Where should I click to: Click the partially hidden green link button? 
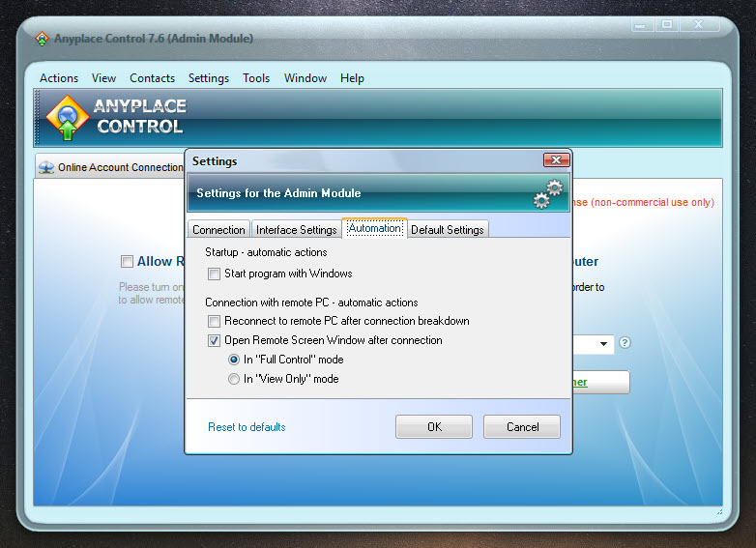point(600,382)
